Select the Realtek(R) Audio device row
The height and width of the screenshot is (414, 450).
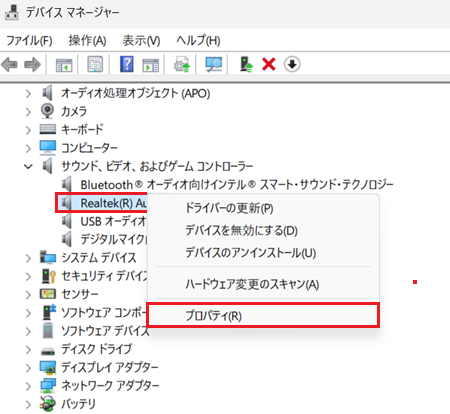(x=102, y=203)
